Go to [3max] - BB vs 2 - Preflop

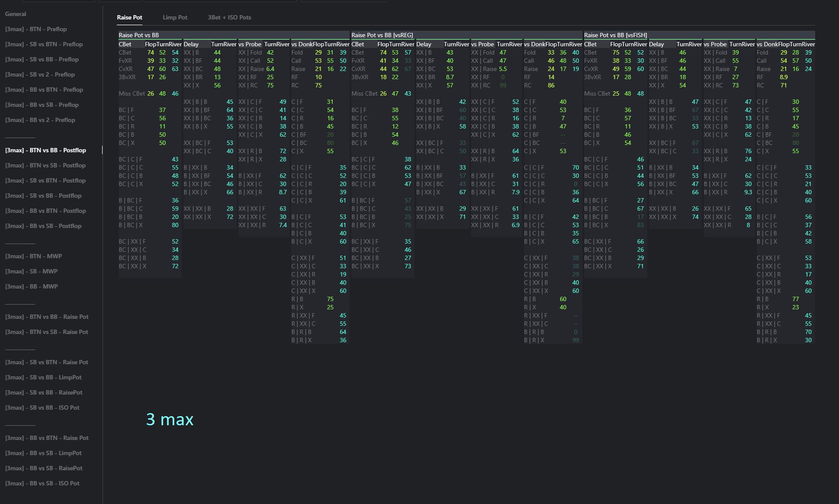pyautogui.click(x=40, y=120)
